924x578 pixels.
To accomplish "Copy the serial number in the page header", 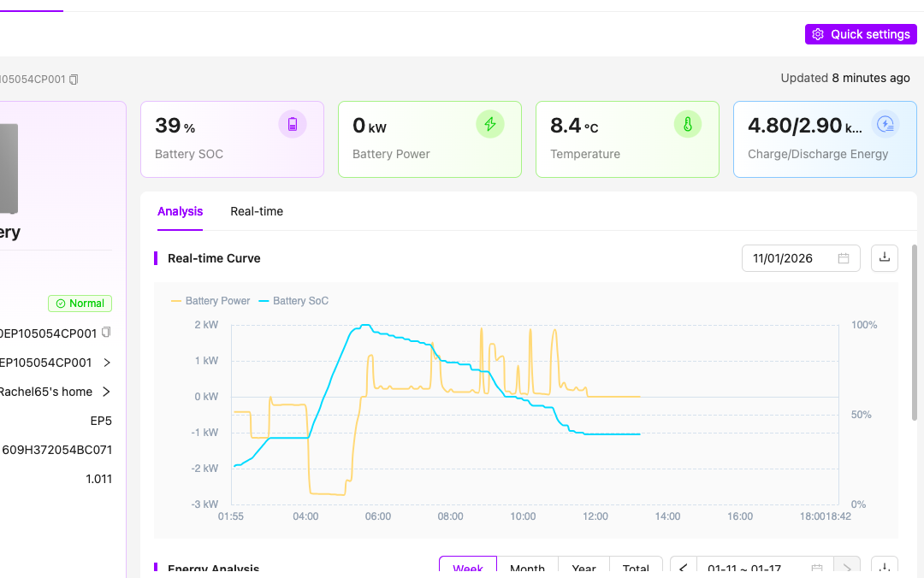I will point(74,80).
